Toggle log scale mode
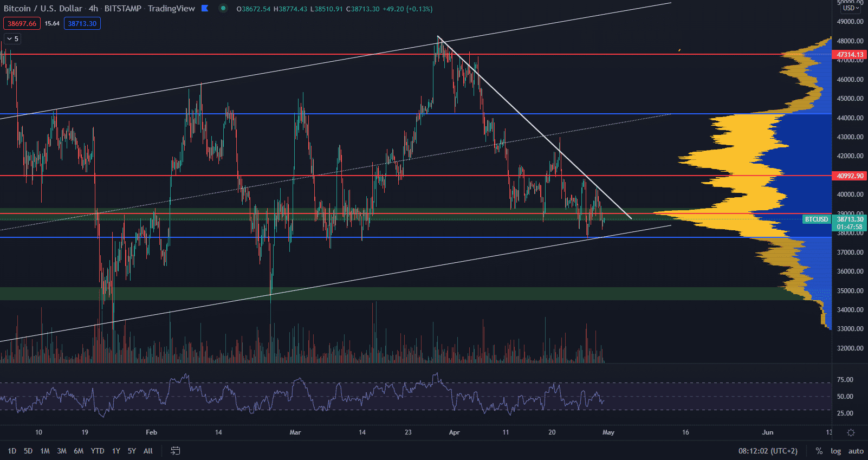Screen dimensions: 868x460 [x=836, y=451]
